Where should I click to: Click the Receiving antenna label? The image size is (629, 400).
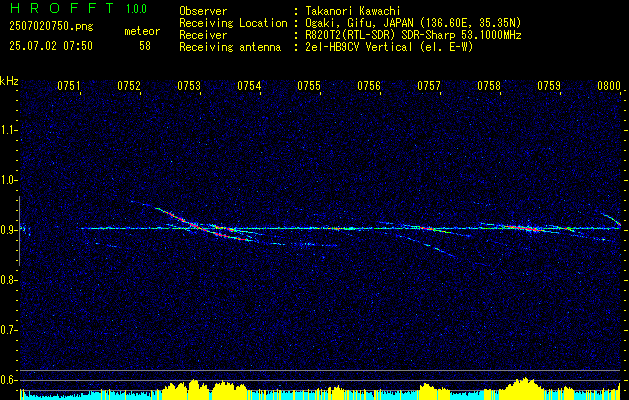pyautogui.click(x=230, y=47)
